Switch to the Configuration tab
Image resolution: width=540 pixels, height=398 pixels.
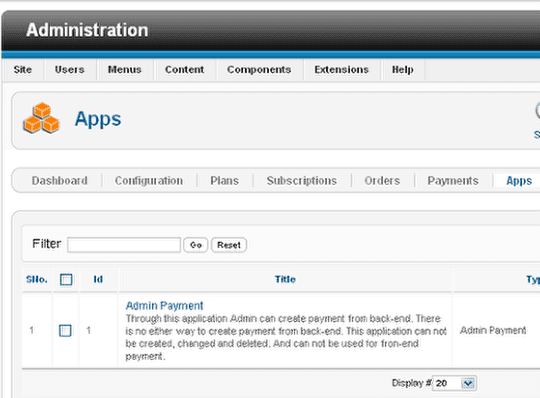point(149,181)
